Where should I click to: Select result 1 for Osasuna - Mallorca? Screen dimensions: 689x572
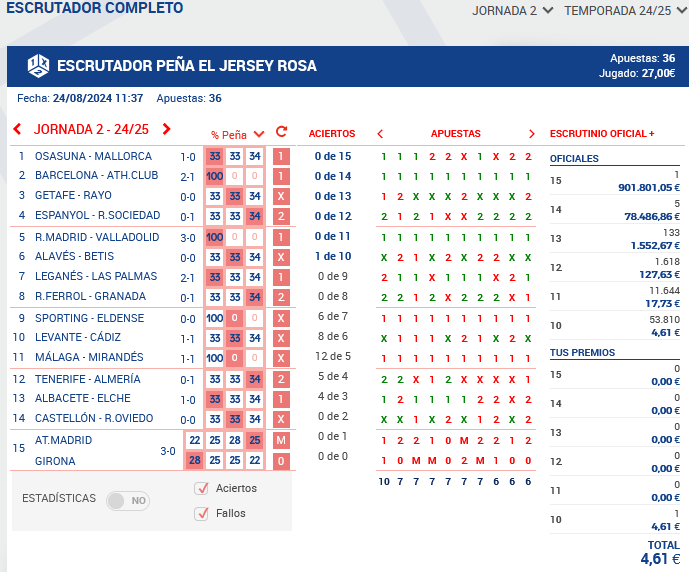coord(281,156)
